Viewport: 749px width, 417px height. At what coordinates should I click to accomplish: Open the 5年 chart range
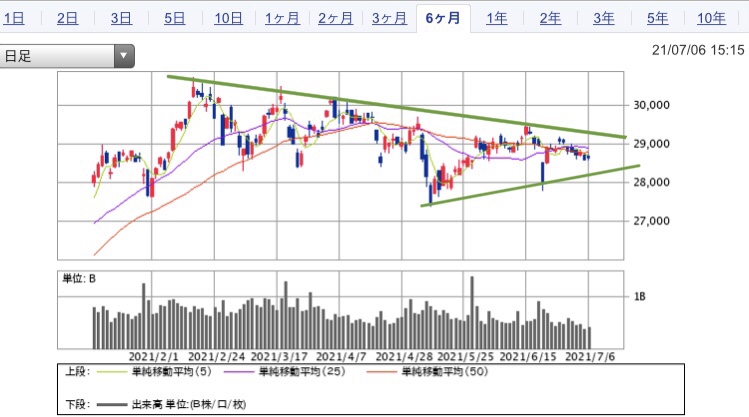657,19
